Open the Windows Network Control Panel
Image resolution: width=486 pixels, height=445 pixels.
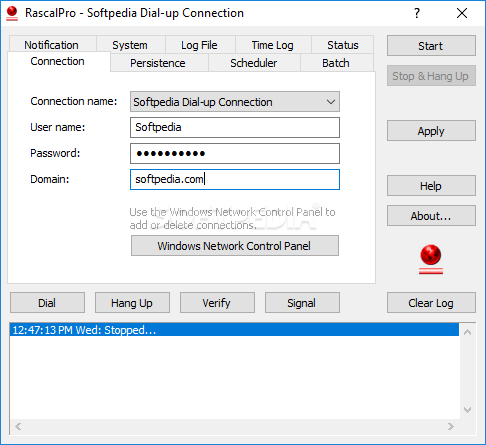235,246
